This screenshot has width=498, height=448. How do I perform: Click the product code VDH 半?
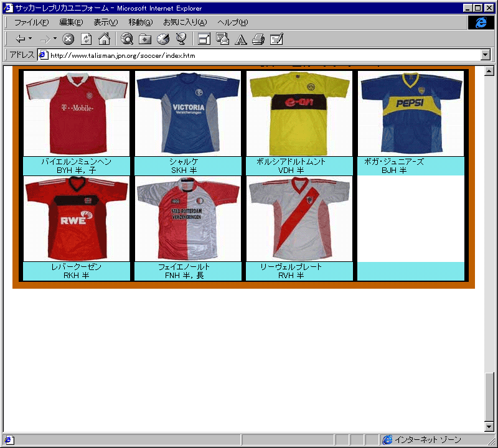click(291, 170)
